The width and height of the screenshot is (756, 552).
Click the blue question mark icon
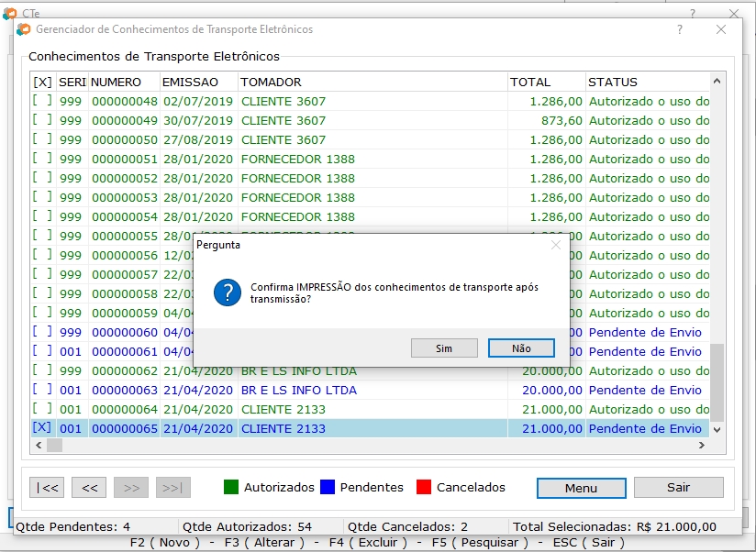point(227,293)
